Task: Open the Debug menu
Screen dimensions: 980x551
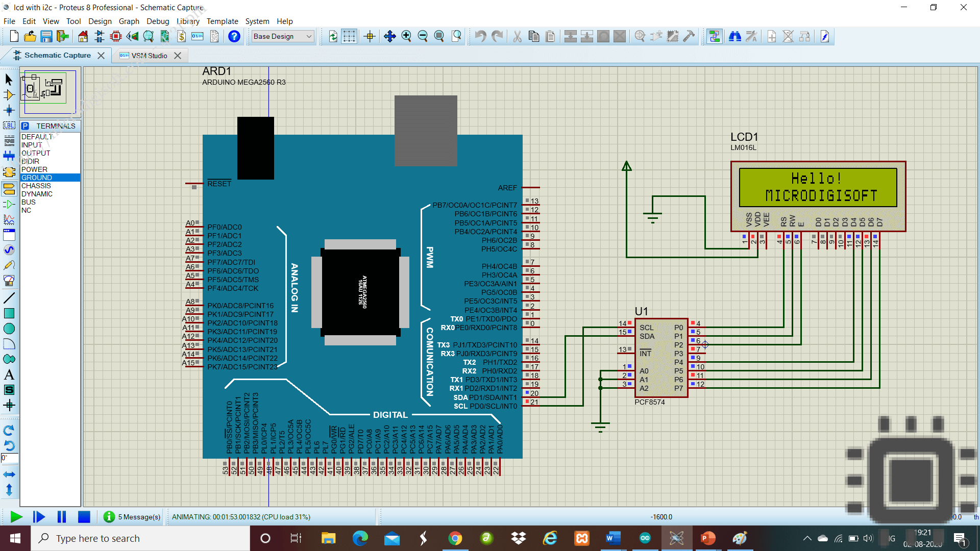Action: click(158, 21)
